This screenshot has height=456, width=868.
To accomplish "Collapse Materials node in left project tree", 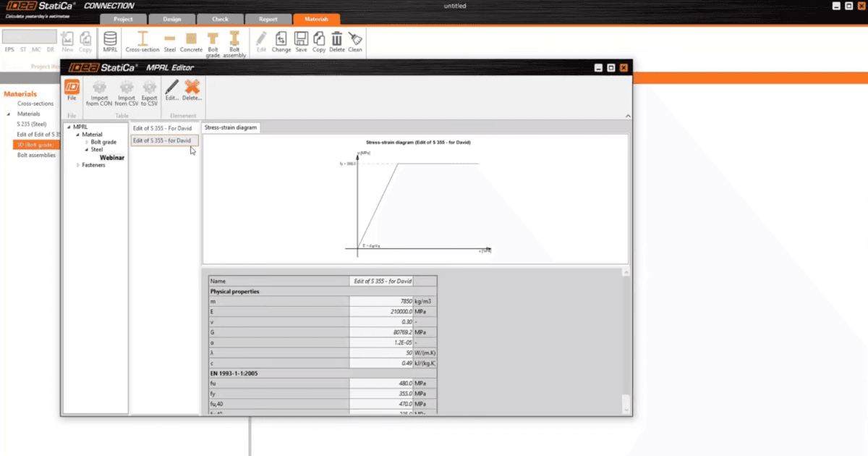I will pos(10,114).
